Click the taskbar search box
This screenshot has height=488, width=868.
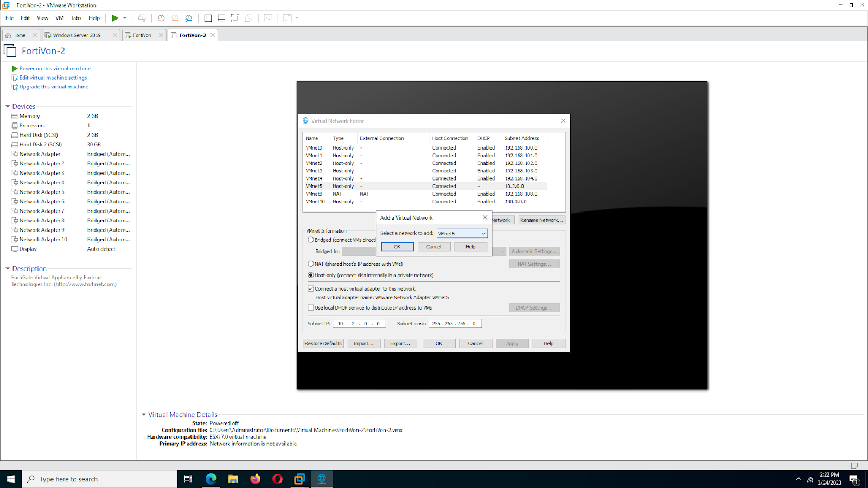100,479
